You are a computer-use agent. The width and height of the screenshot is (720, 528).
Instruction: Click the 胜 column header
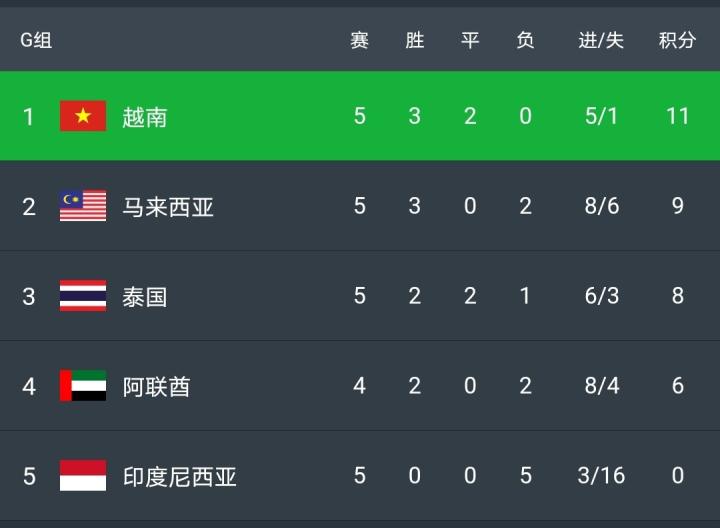coord(415,40)
